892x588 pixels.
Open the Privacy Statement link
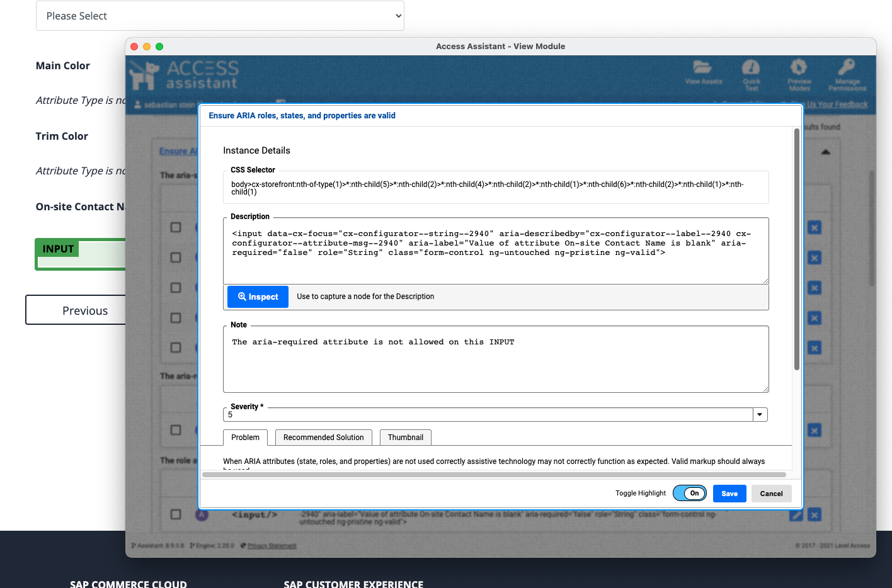272,546
